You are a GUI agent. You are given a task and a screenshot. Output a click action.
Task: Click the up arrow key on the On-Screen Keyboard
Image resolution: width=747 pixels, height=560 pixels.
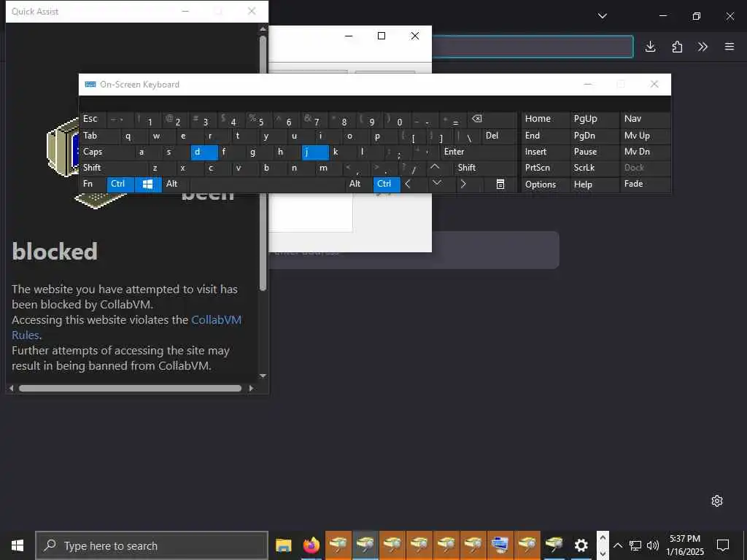(435, 168)
